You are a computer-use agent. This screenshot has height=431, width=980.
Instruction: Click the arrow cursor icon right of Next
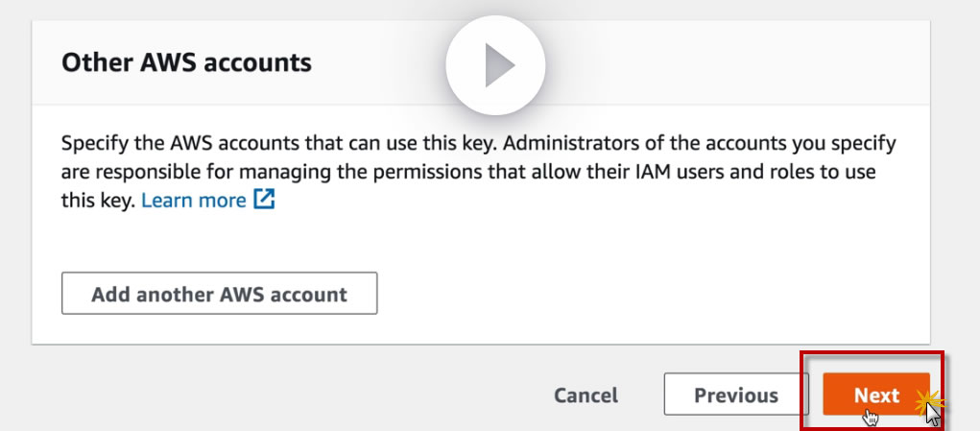click(934, 415)
